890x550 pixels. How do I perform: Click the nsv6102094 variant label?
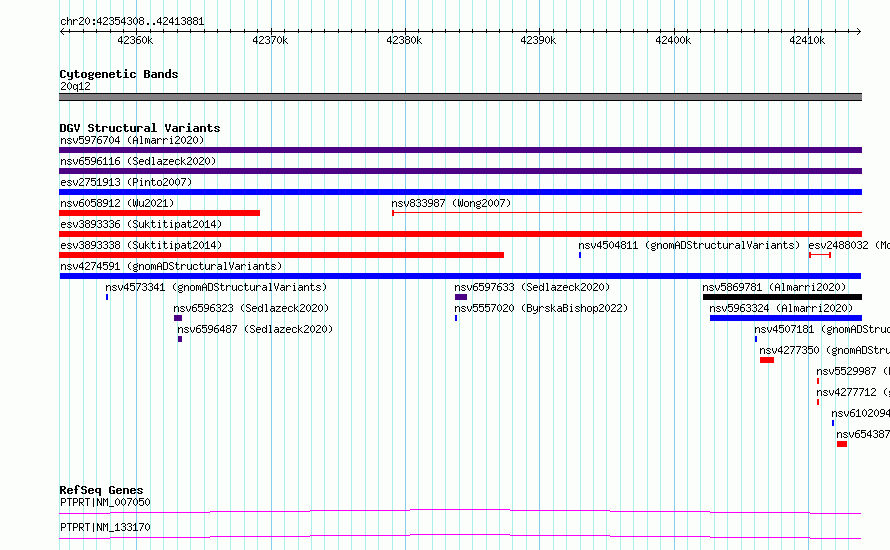(x=860, y=413)
